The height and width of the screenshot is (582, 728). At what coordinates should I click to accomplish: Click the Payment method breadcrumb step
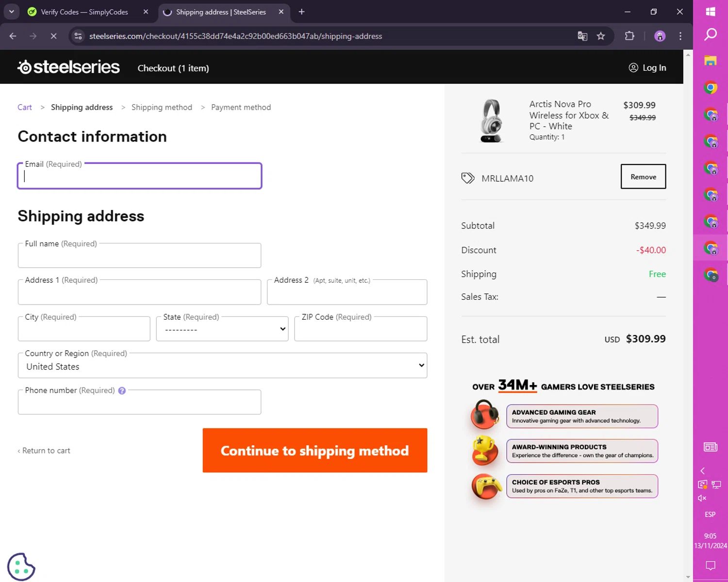click(x=241, y=107)
